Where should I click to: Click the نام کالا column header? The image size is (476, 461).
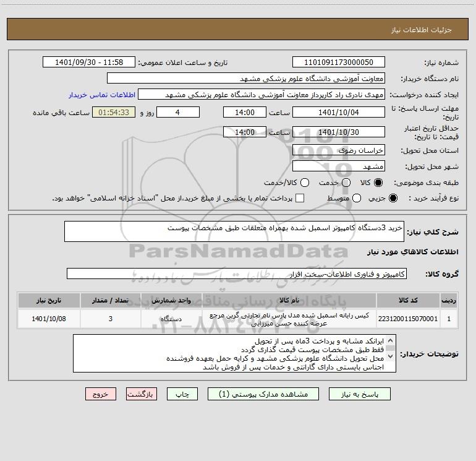click(x=289, y=300)
